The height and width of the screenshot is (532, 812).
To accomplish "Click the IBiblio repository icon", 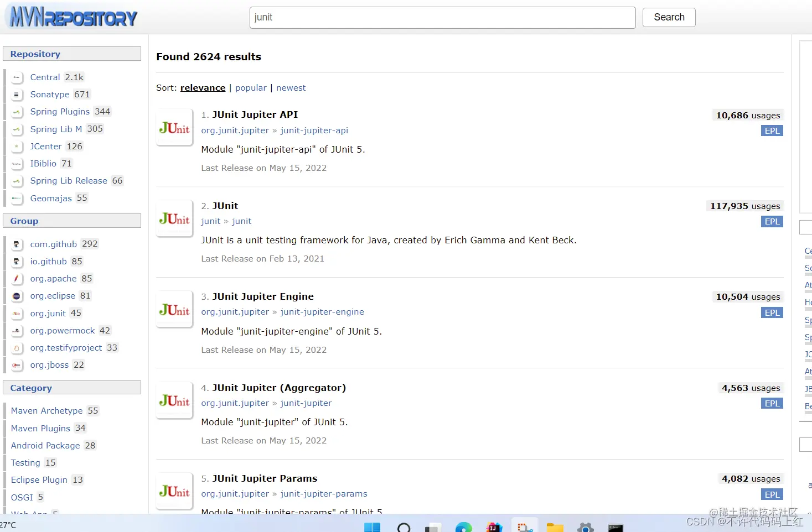I will tap(17, 164).
